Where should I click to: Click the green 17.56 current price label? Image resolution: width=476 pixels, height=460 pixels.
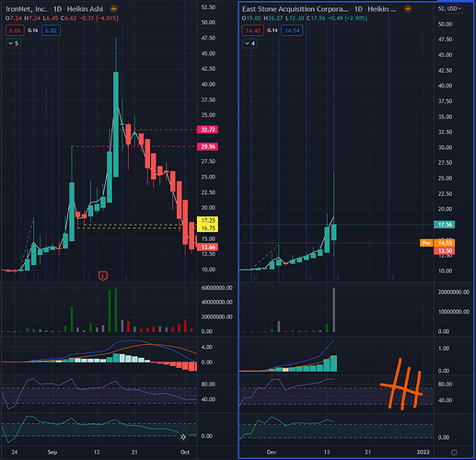[445, 224]
